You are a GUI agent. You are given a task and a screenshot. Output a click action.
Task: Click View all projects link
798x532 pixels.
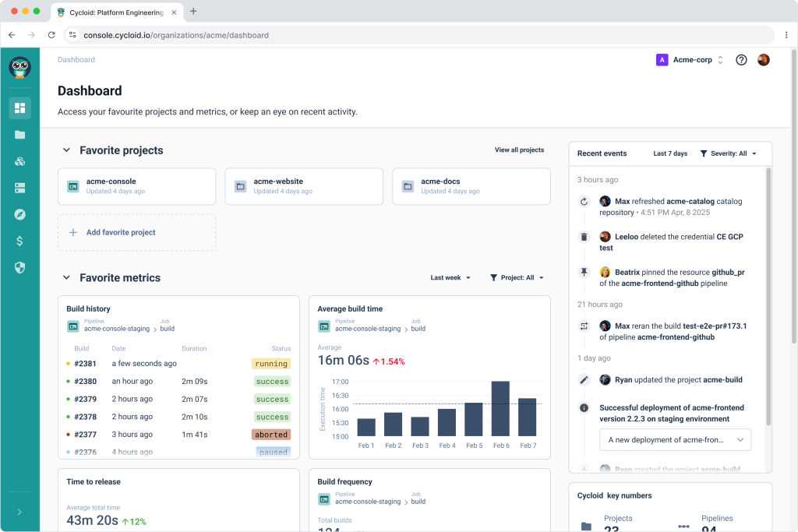point(519,150)
